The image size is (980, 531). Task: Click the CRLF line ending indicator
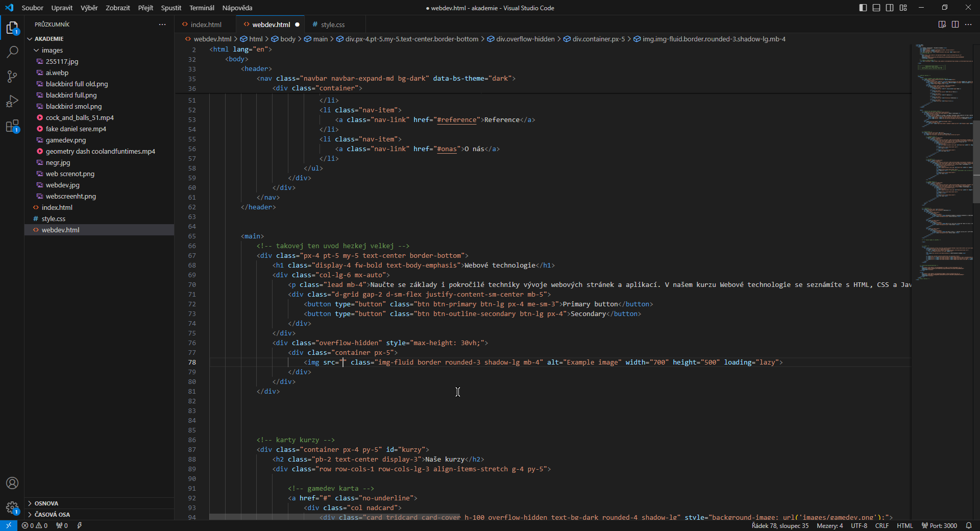[881, 525]
